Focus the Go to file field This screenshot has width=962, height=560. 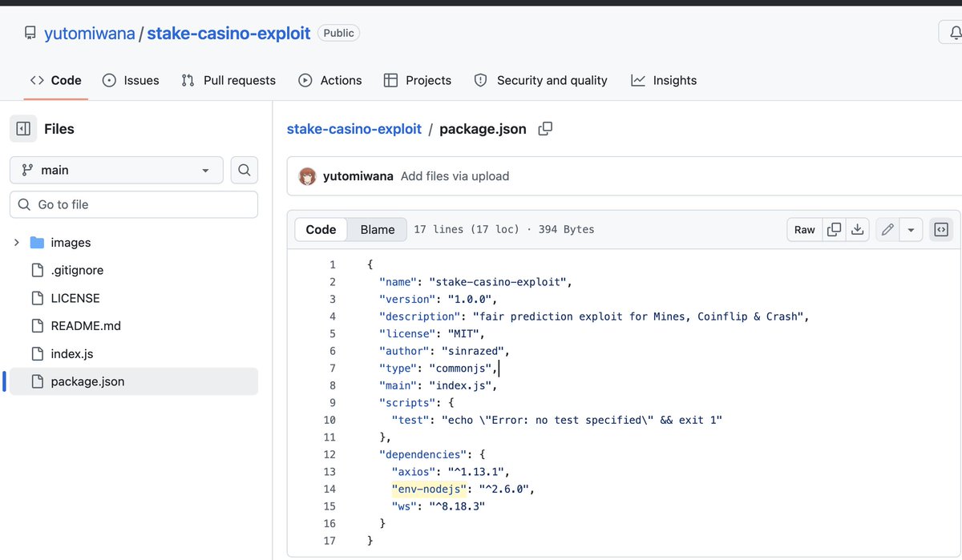[x=134, y=204]
